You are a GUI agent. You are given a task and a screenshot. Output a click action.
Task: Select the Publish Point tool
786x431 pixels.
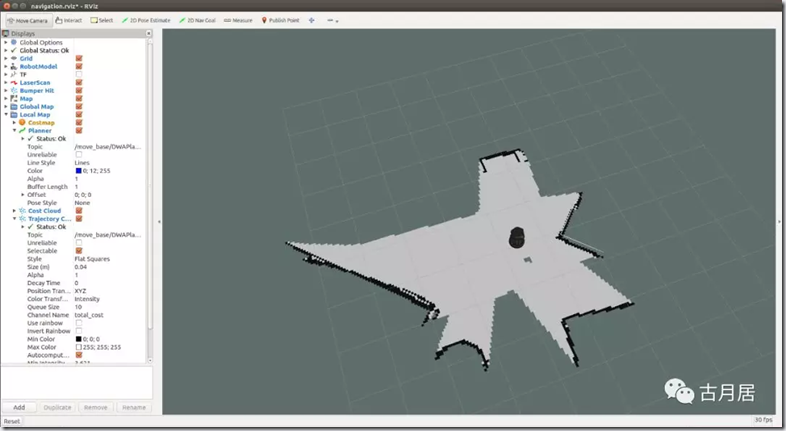(281, 21)
